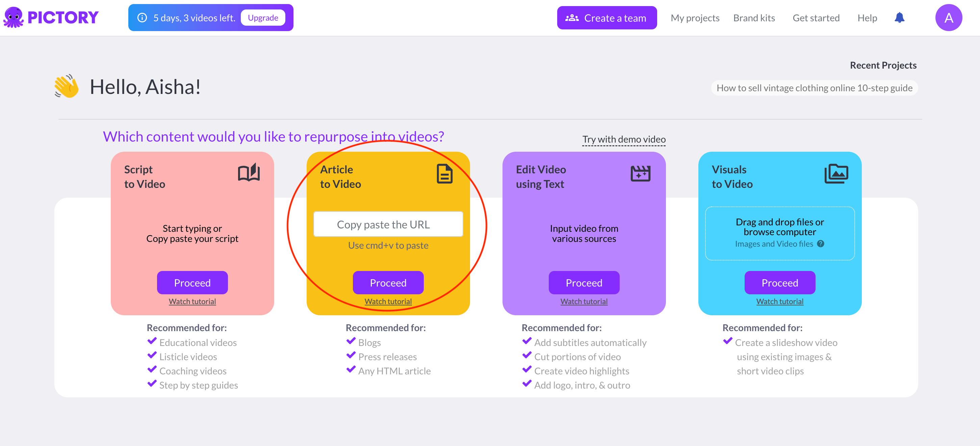Click Try with demo video link
Image resolution: width=980 pixels, height=446 pixels.
[624, 138]
